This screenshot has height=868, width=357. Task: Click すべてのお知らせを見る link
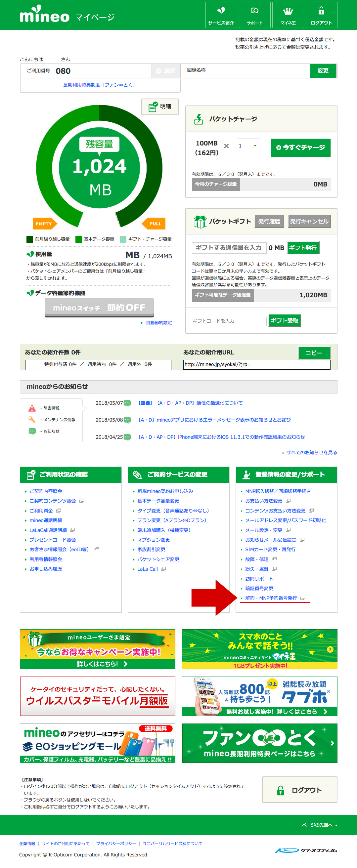[311, 453]
